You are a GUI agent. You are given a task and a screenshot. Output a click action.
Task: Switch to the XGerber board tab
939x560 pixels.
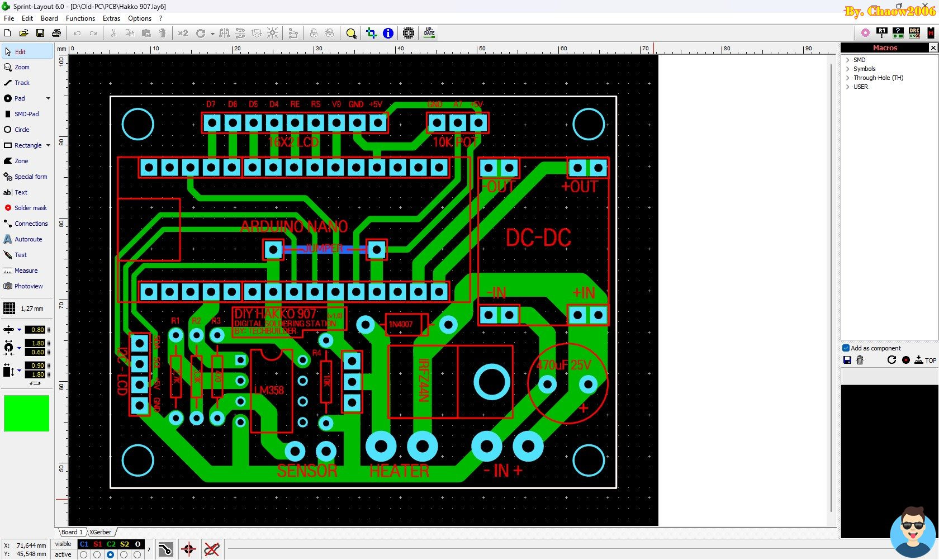tap(101, 532)
